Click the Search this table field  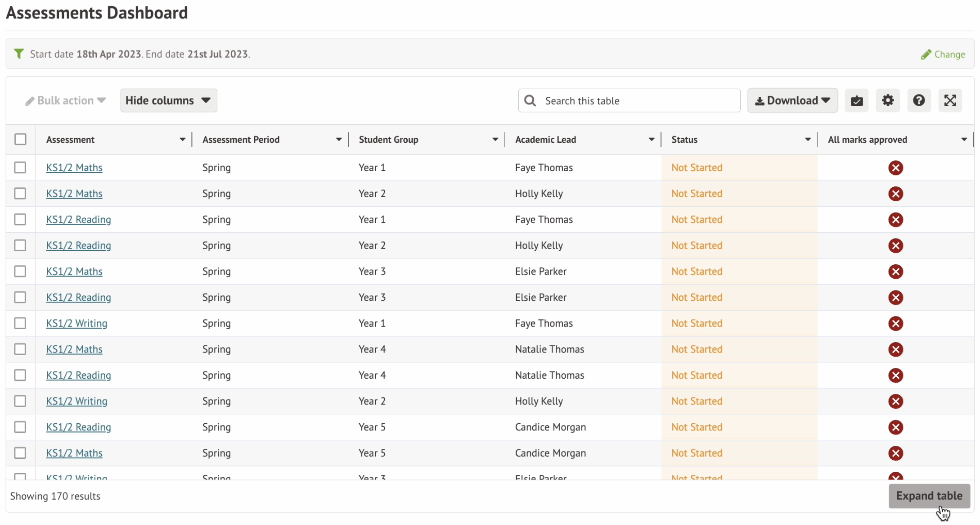click(629, 100)
